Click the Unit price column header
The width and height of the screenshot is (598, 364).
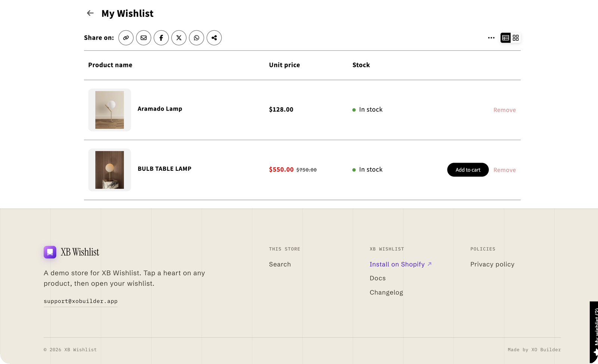point(284,65)
